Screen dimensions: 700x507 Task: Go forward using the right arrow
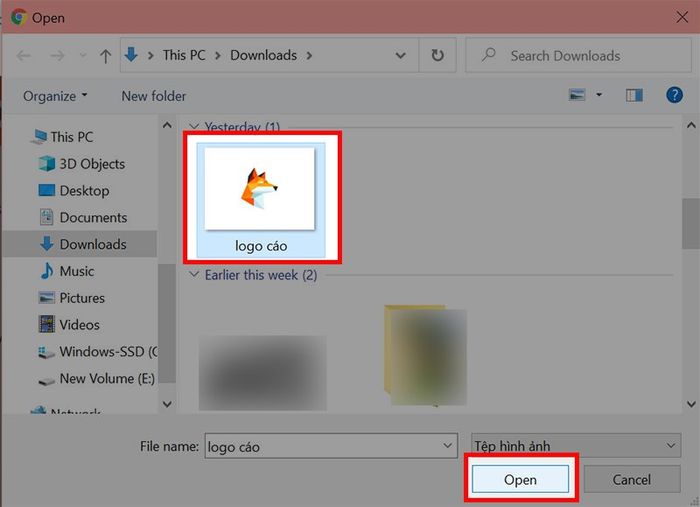(x=57, y=56)
